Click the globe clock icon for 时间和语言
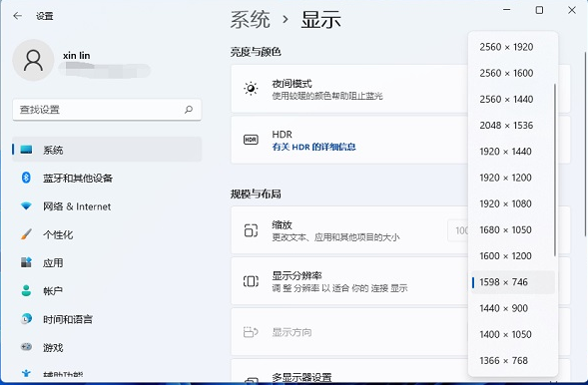 click(26, 319)
